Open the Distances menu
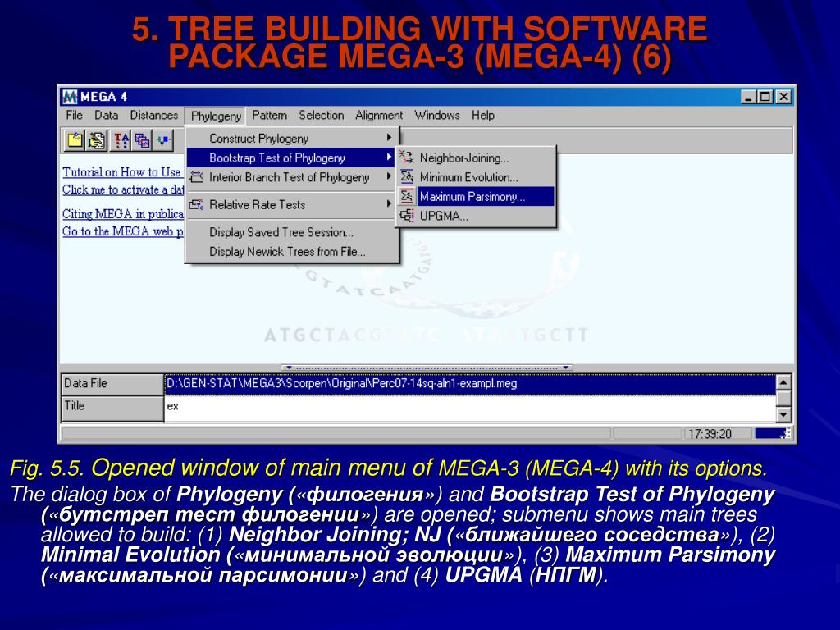 pyautogui.click(x=153, y=115)
